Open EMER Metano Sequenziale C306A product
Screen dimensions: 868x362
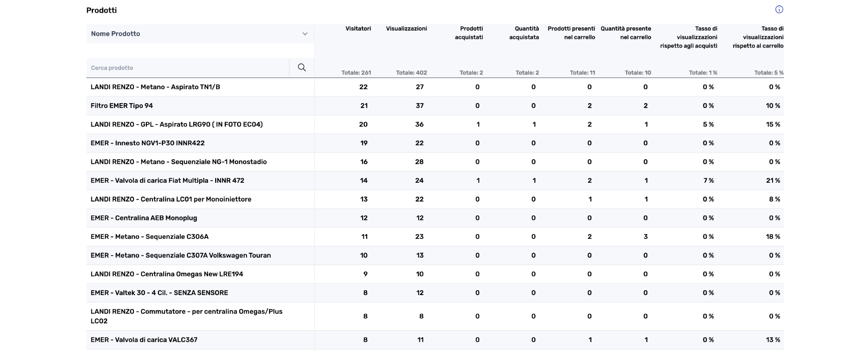(x=149, y=237)
